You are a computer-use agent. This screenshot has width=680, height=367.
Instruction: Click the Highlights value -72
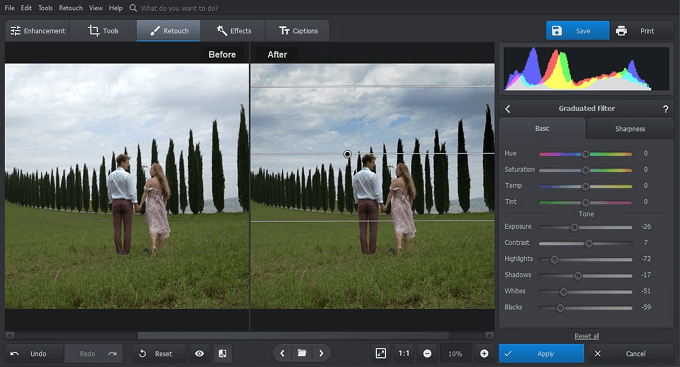click(x=646, y=259)
